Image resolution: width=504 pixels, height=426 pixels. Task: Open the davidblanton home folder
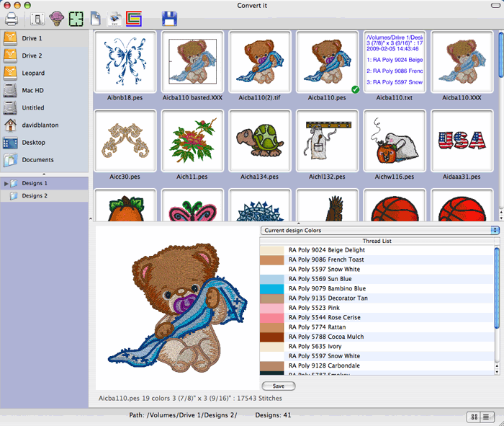click(x=44, y=125)
